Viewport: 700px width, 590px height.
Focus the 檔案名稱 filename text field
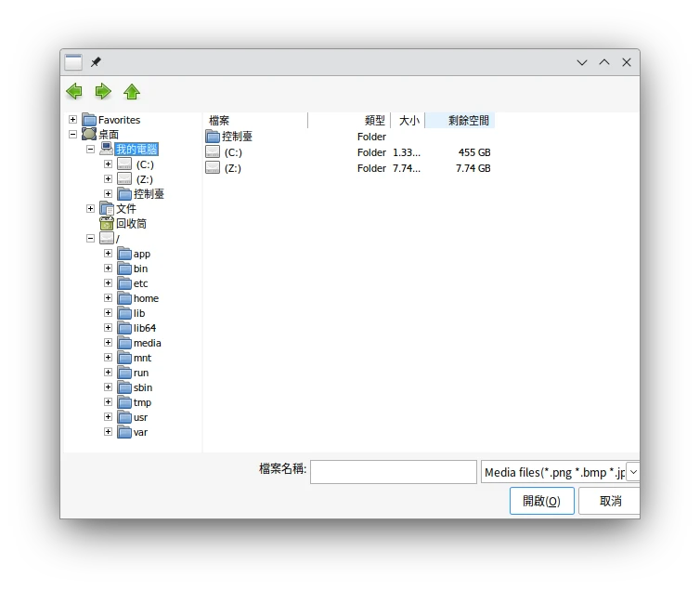393,472
